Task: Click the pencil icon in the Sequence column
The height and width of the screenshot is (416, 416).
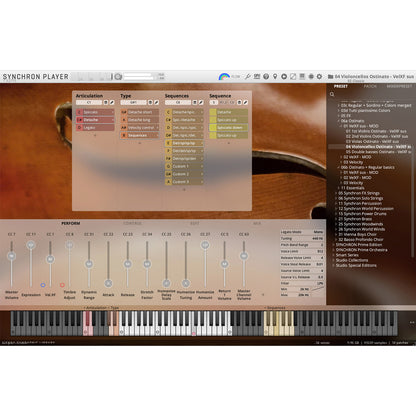Action: [x=245, y=102]
